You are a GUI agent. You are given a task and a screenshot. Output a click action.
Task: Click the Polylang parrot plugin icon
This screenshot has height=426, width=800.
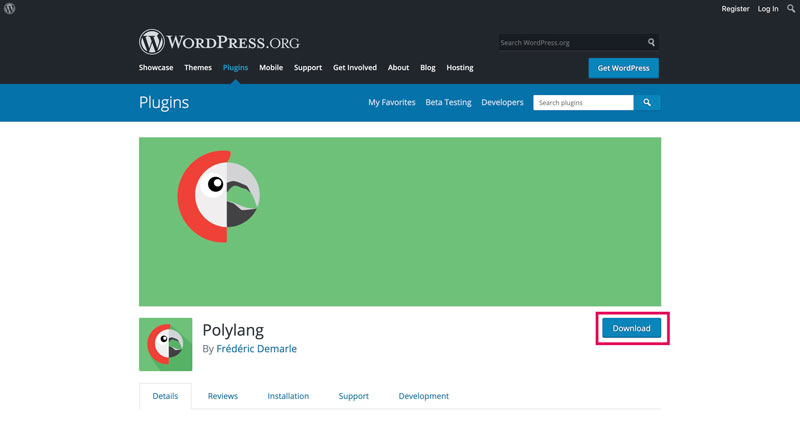click(x=165, y=344)
